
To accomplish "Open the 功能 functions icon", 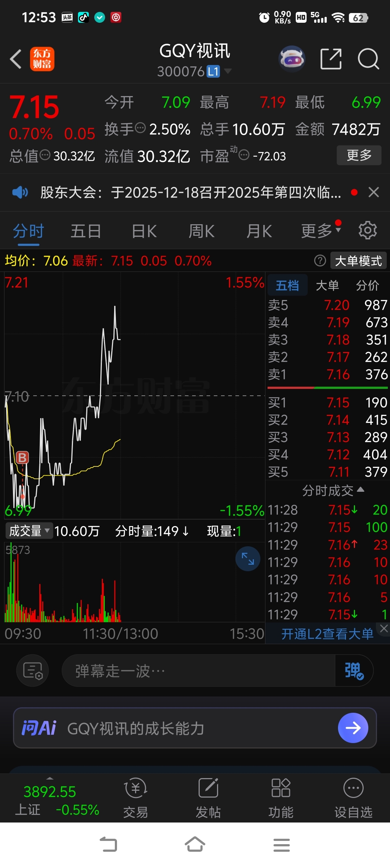I will [x=281, y=798].
